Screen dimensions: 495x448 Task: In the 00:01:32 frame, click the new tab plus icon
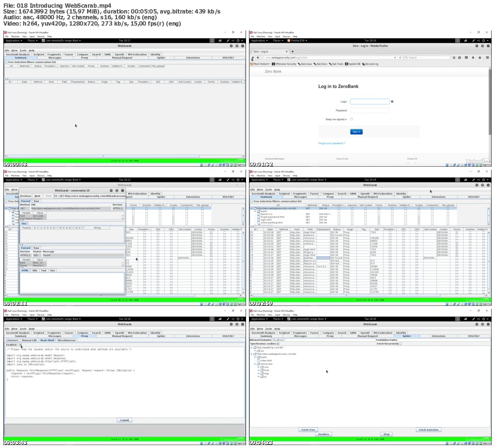(x=292, y=51)
